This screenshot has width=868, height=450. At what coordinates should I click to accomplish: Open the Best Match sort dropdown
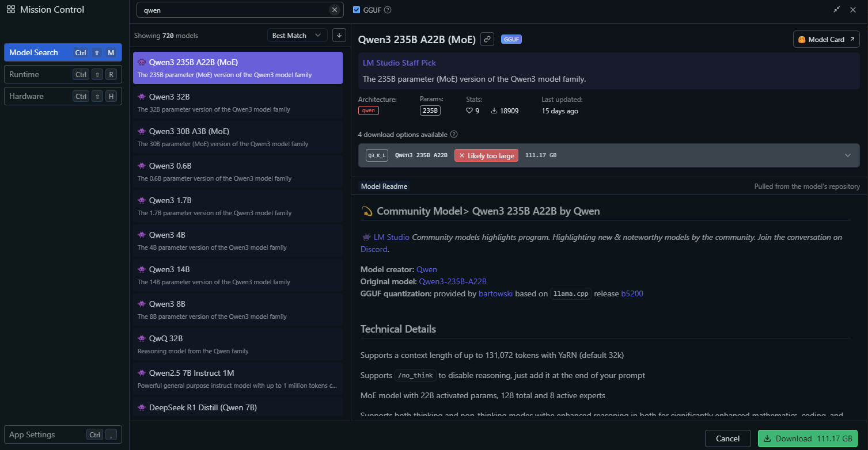(297, 35)
